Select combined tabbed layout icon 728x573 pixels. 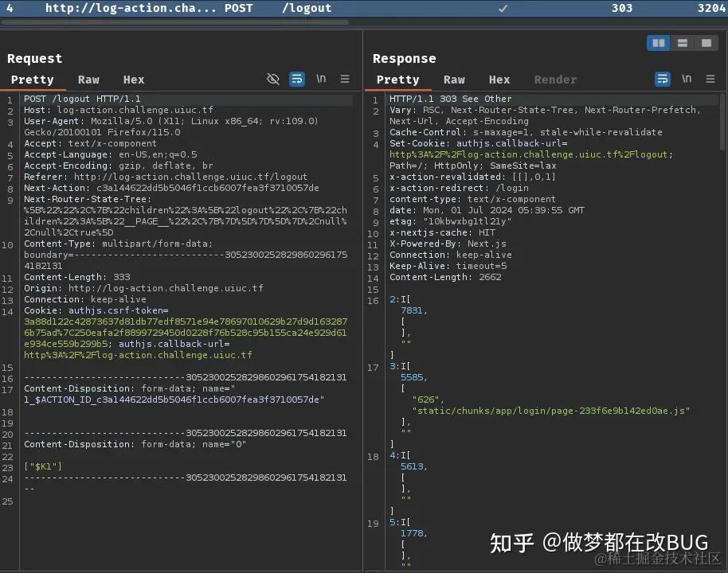pyautogui.click(x=706, y=43)
